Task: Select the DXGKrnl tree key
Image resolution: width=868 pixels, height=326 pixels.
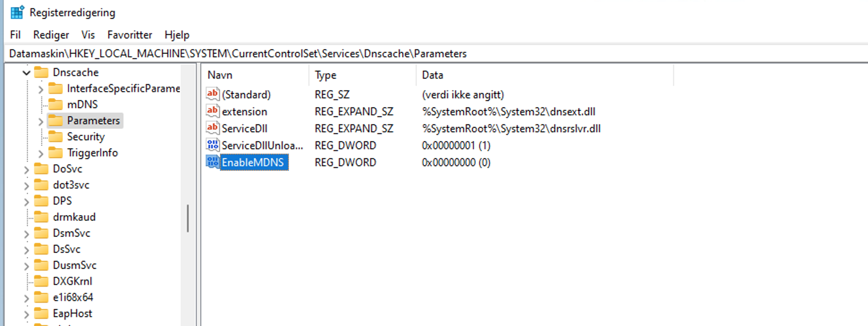Action: point(72,281)
